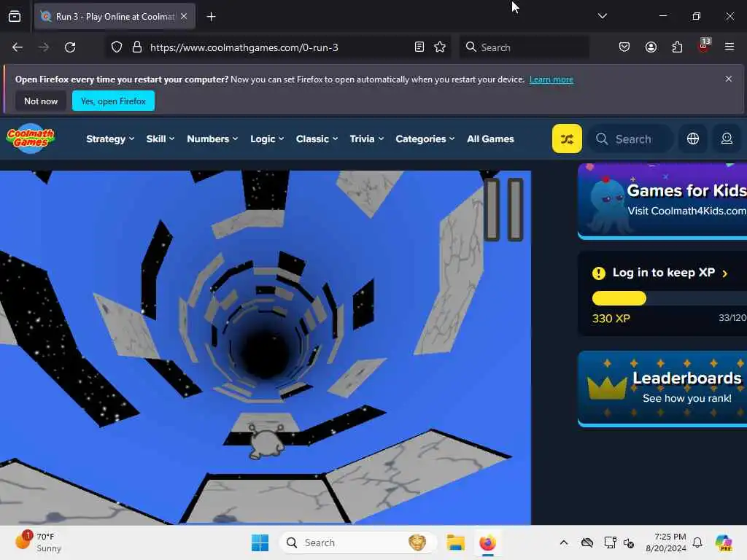747x560 pixels.
Task: Click the address bar URL
Action: pos(244,47)
